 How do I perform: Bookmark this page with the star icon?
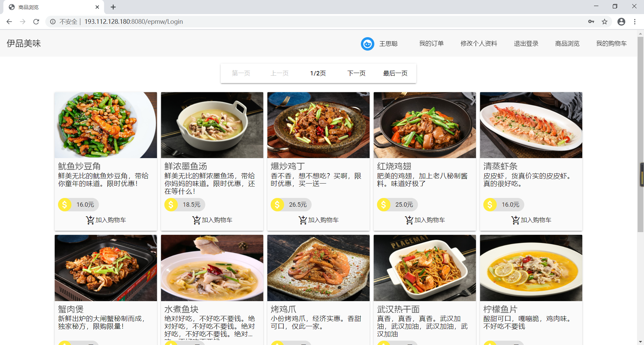(604, 22)
